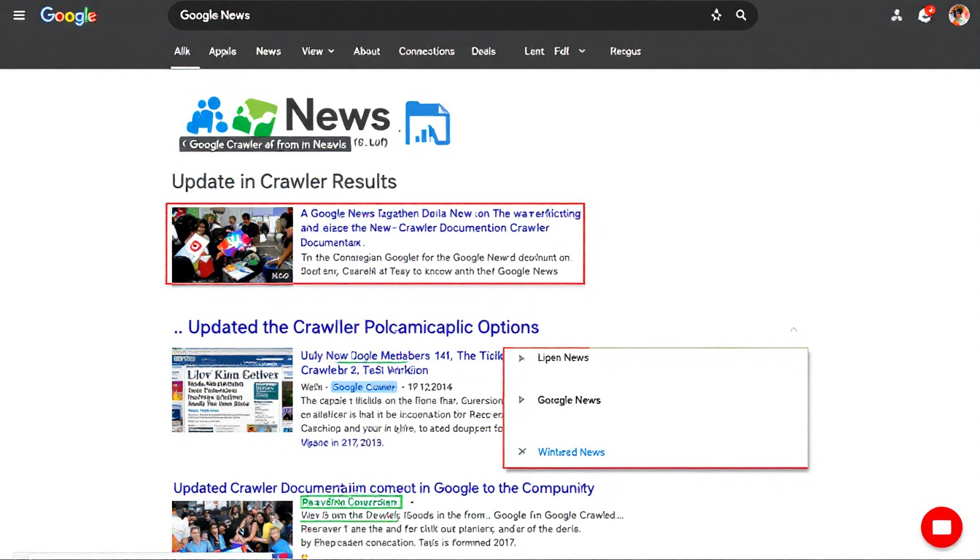Image resolution: width=980 pixels, height=560 pixels.
Task: Click the Update in Crawler Results heading
Action: (x=284, y=182)
